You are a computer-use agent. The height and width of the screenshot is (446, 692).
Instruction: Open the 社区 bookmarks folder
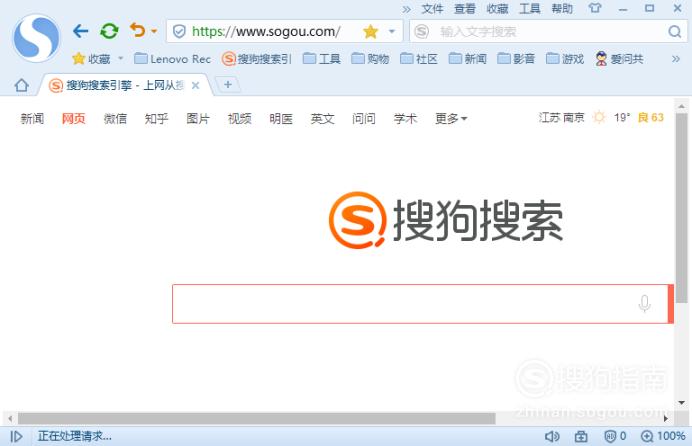point(419,59)
